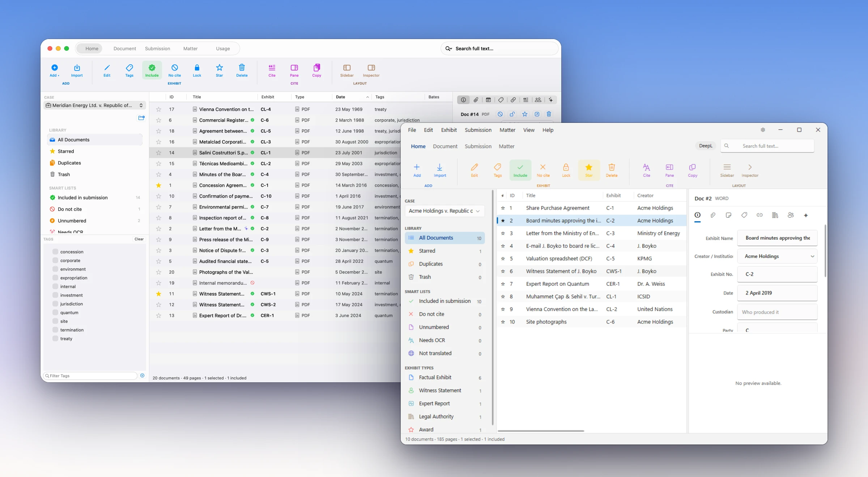Switch to Document tab in Mac window

tap(125, 48)
